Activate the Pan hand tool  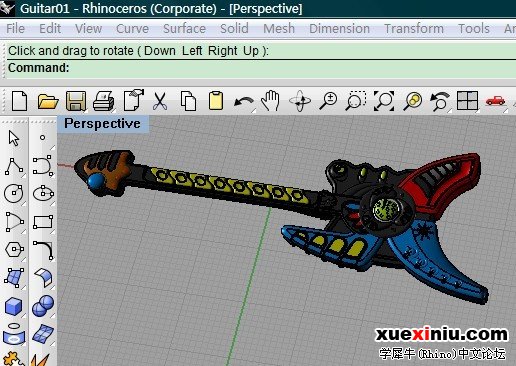[x=270, y=101]
